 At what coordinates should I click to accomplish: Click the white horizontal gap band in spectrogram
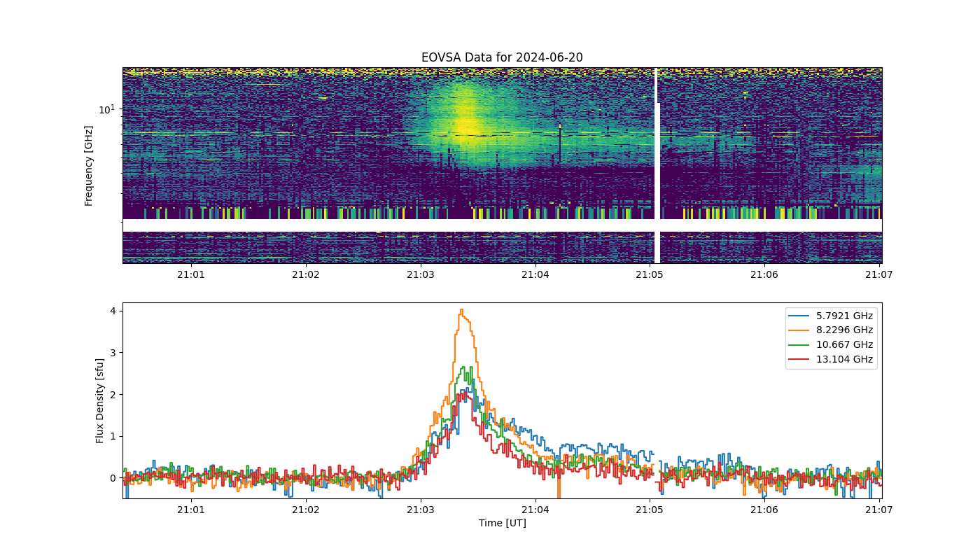pyautogui.click(x=502, y=225)
